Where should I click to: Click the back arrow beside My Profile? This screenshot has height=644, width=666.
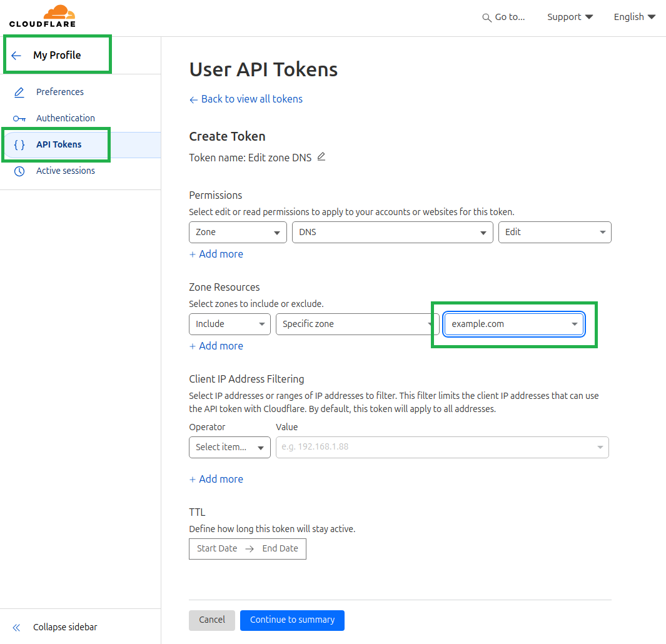click(x=16, y=56)
